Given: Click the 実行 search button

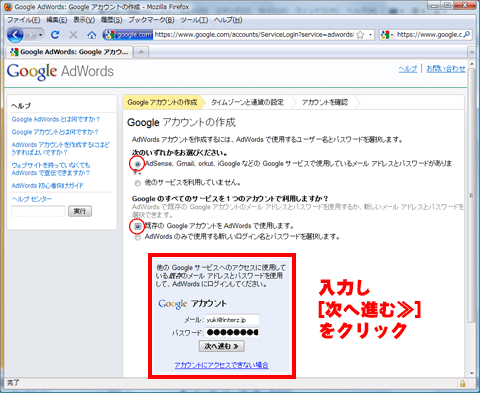Looking at the screenshot, I should pyautogui.click(x=80, y=211).
